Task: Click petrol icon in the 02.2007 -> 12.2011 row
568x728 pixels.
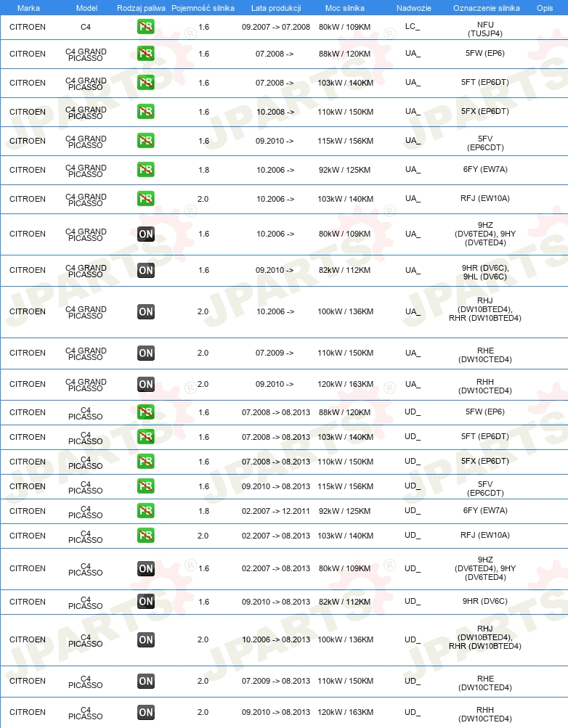Action: 146,511
